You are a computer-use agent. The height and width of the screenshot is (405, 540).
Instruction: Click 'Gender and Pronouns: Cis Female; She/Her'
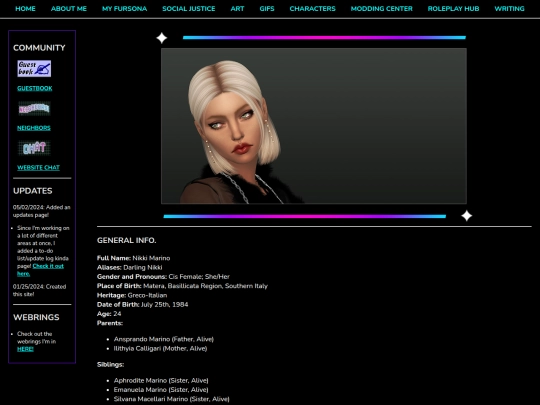(x=163, y=277)
